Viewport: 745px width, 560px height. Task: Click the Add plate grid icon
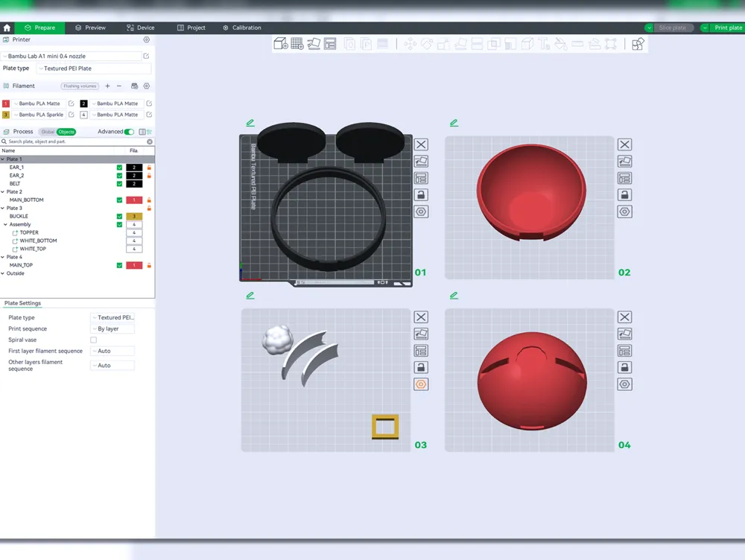click(x=297, y=44)
